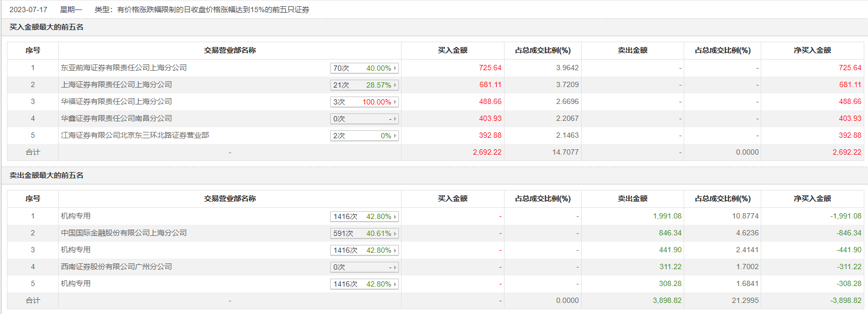Screen dimensions: 868x314
Task: Click first 机构专用 seller row name
Action: pos(76,216)
